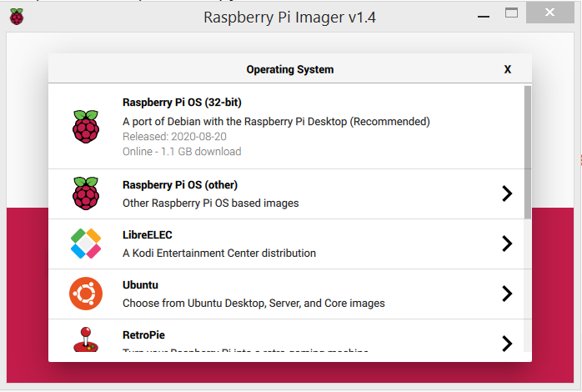The width and height of the screenshot is (582, 392).
Task: Close the Raspberry Pi Imager window
Action: pos(549,13)
